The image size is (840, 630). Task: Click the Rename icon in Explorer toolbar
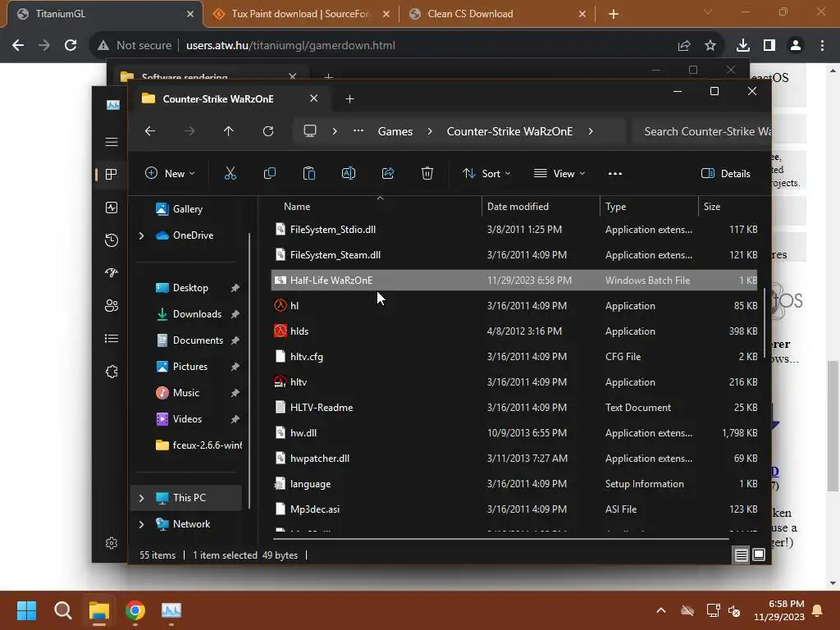[x=348, y=174]
